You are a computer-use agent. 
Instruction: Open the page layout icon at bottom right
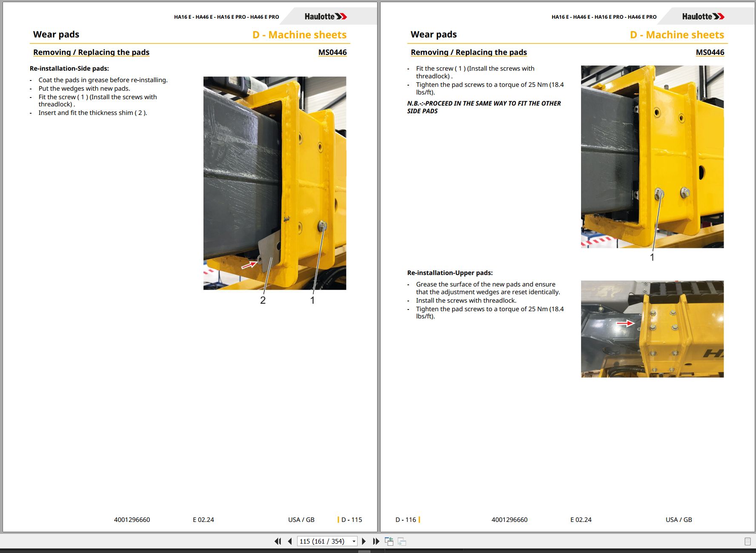pyautogui.click(x=747, y=542)
